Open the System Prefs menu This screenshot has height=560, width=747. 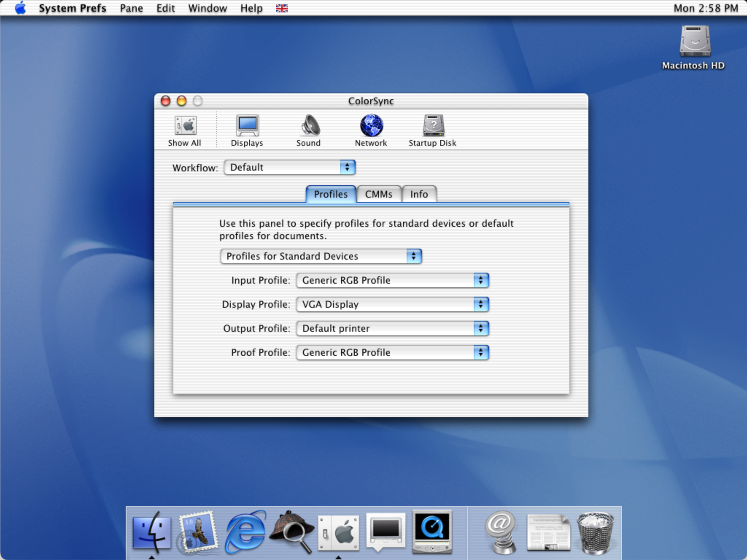73,8
